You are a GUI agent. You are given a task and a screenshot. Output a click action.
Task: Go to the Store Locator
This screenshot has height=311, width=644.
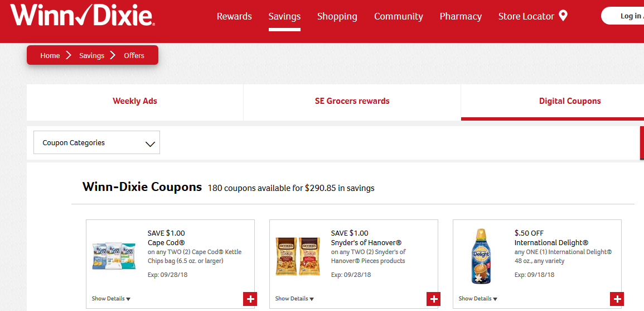click(526, 16)
